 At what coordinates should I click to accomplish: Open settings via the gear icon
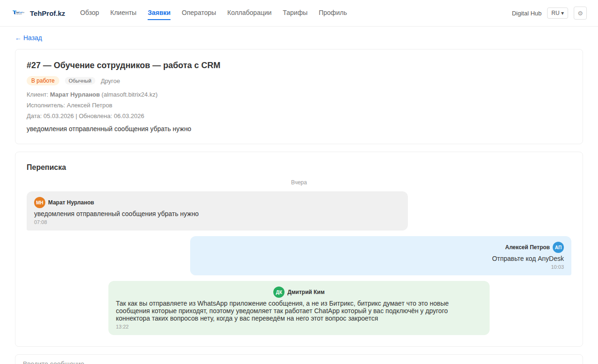click(580, 13)
